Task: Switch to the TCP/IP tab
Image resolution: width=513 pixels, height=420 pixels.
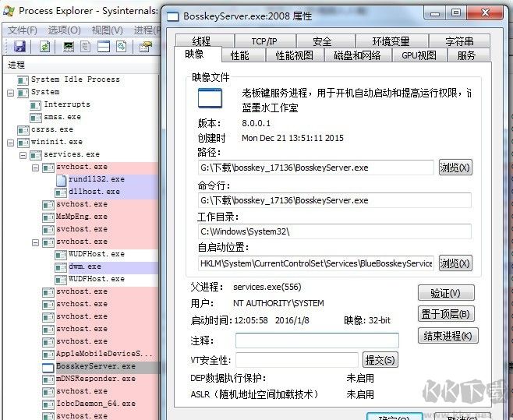Action: (264, 41)
